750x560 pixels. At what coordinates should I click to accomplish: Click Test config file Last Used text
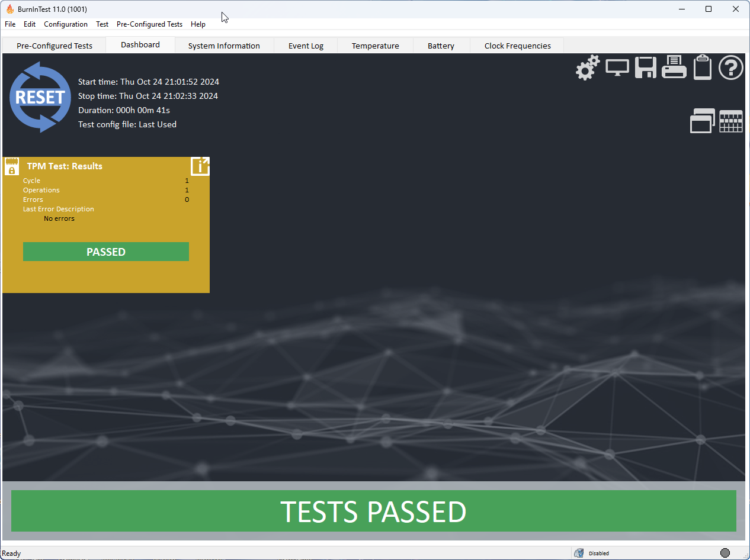[127, 124]
